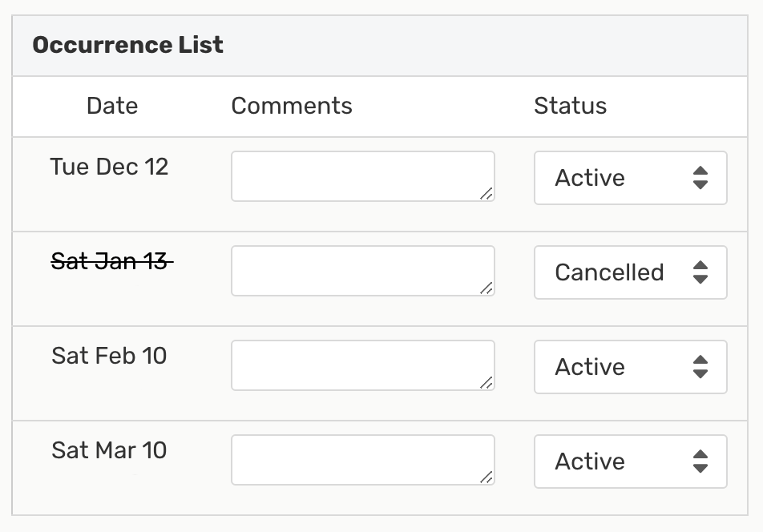Screen dimensions: 763x532
Task: Focus the Comments box for Sat Mar 10
Action: pyautogui.click(x=362, y=460)
